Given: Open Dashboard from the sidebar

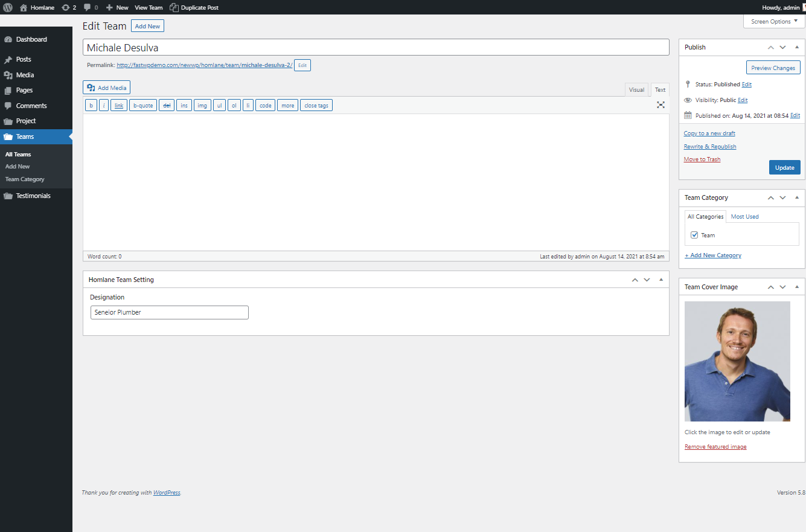Looking at the screenshot, I should click(x=31, y=39).
